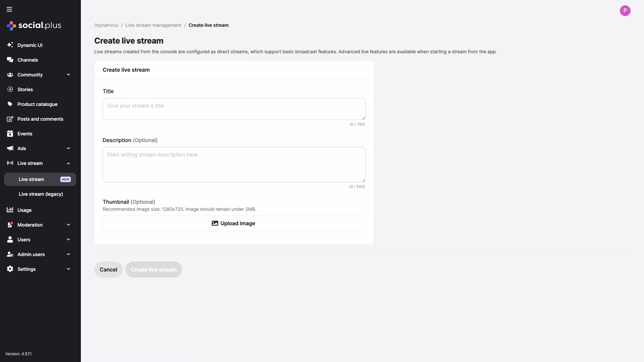
Task: Expand the Community menu
Action: point(68,75)
